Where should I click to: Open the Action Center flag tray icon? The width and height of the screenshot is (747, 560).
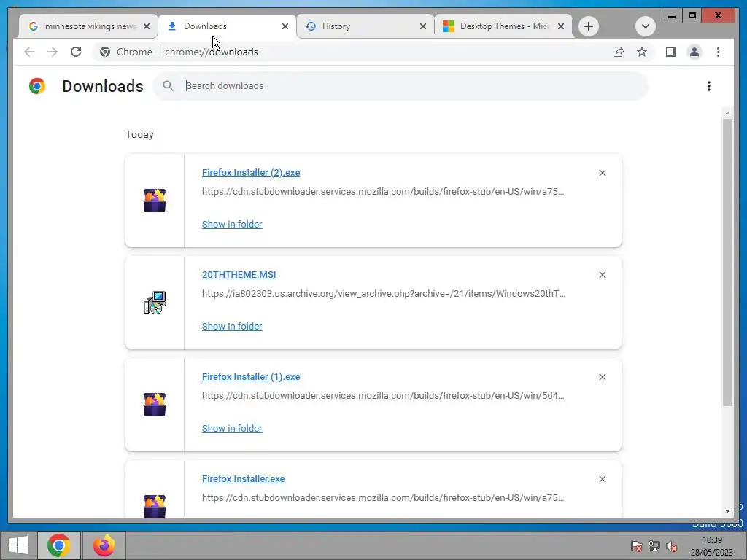coord(636,545)
